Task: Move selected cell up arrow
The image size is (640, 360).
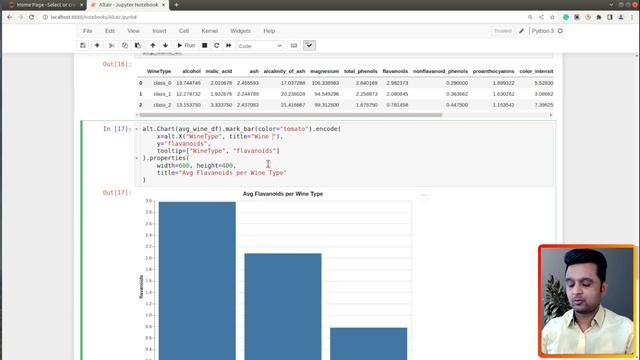Action: (153, 46)
